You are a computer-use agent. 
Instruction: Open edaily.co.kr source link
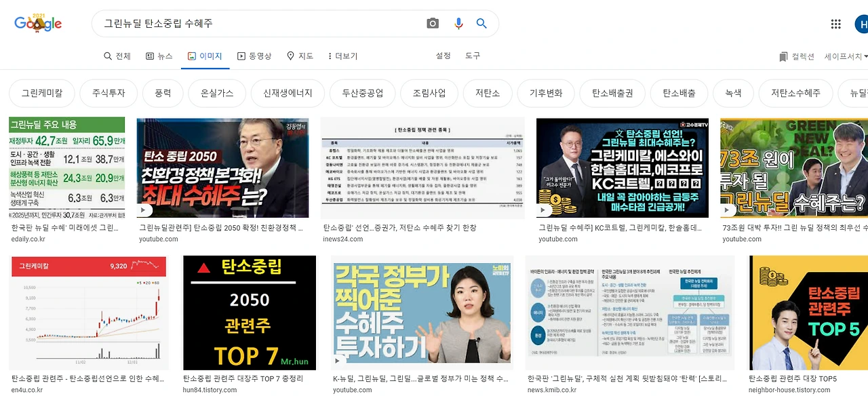coord(28,239)
